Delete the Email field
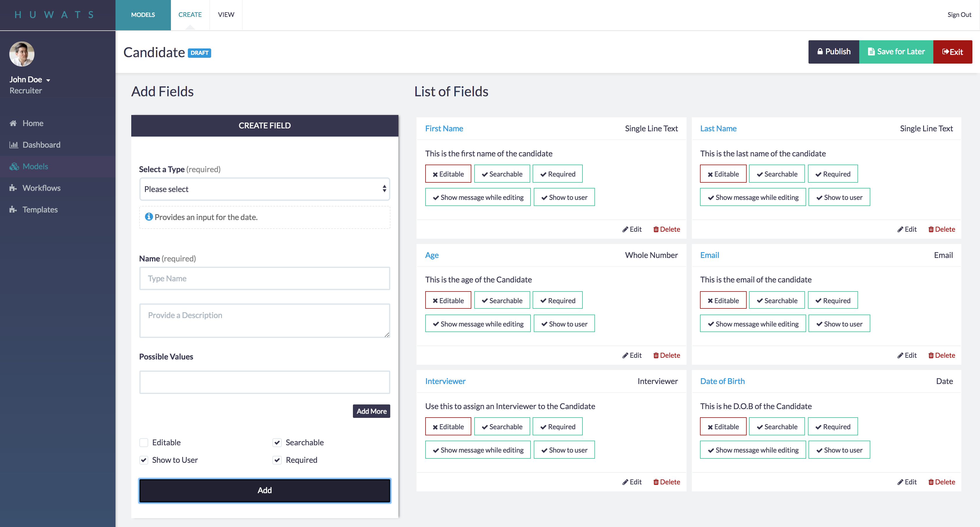 point(942,355)
